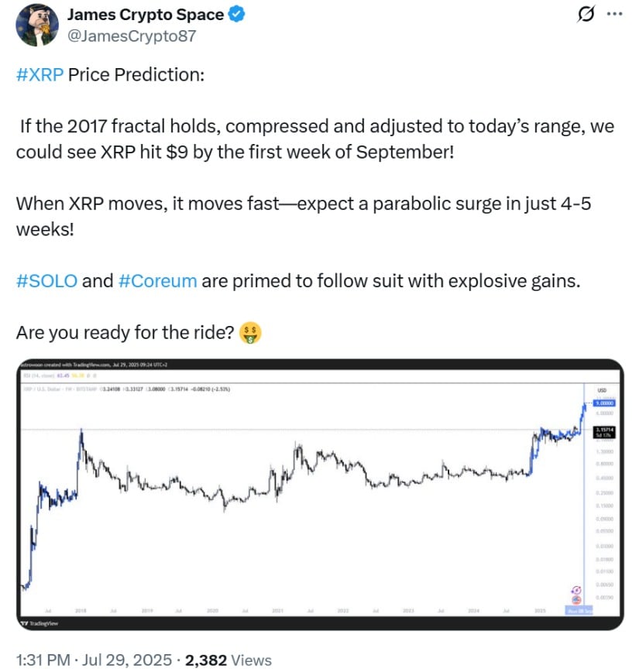This screenshot has width=639, height=672.
Task: Open James Crypto Space profile avatar
Action: click(37, 25)
